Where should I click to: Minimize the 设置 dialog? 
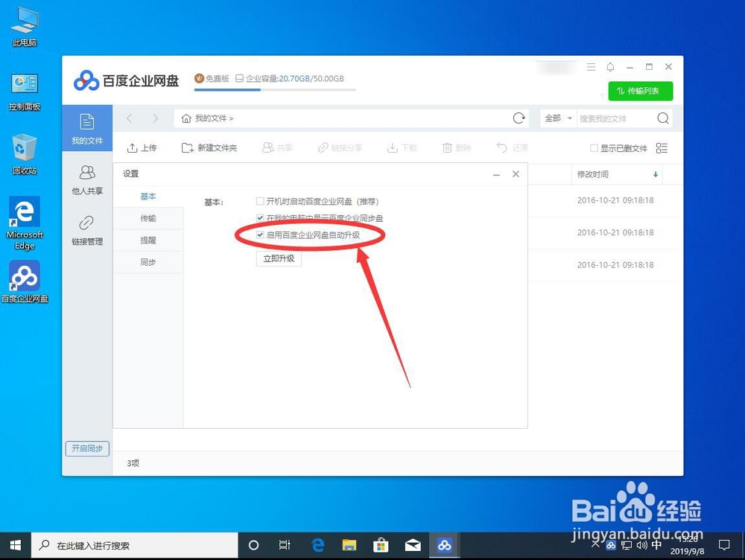(496, 174)
